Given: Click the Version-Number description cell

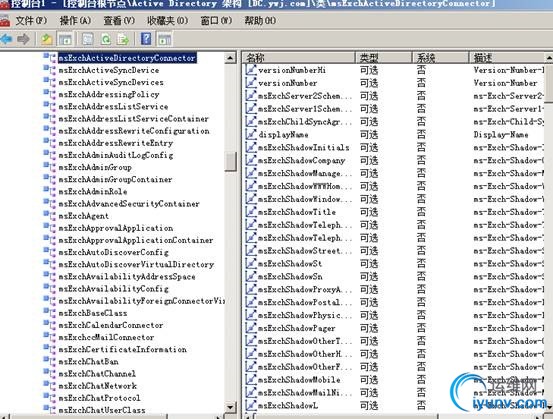Looking at the screenshot, I should 505,83.
